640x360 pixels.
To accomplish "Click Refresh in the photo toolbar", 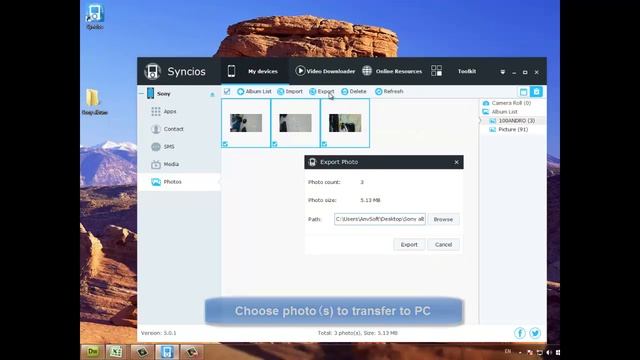I will 389,91.
